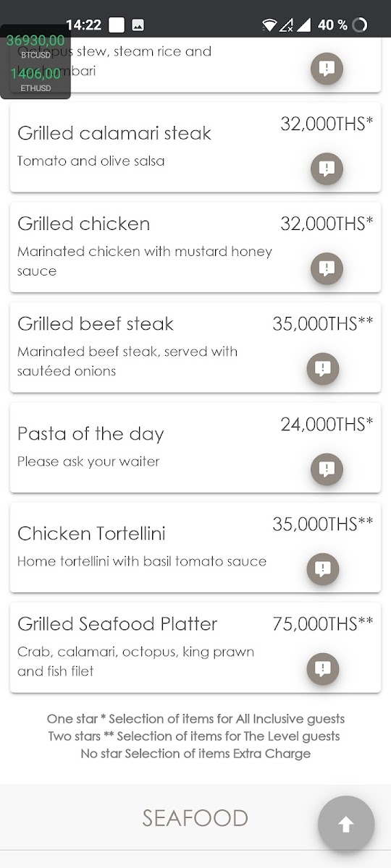
Task: Tap the Grilled chicken info icon
Action: point(327,269)
